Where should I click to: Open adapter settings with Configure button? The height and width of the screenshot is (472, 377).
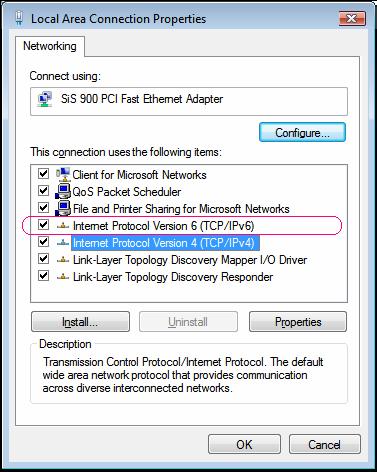tap(302, 132)
